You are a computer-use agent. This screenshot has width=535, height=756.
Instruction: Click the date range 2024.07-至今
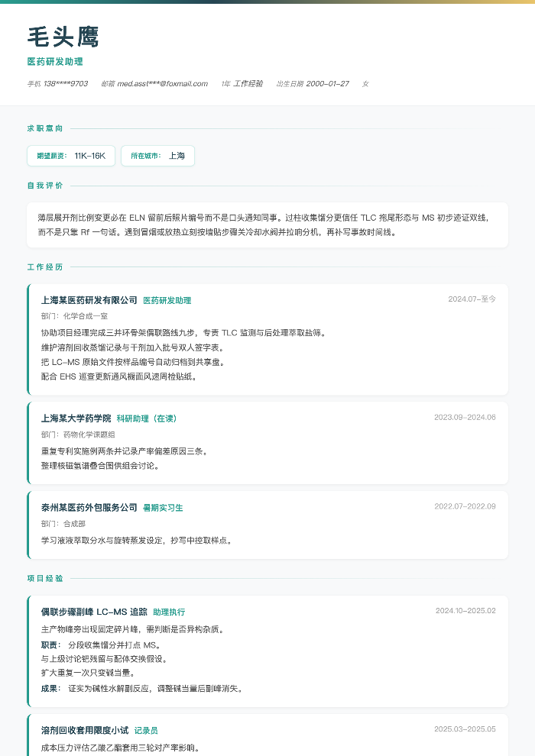tap(472, 299)
